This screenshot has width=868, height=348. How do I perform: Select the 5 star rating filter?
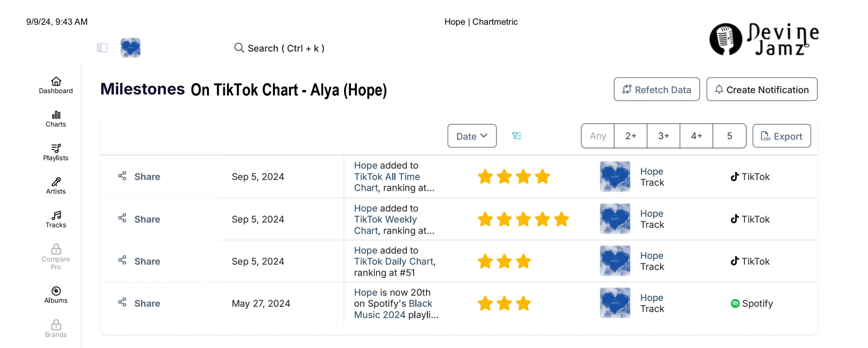(x=729, y=136)
